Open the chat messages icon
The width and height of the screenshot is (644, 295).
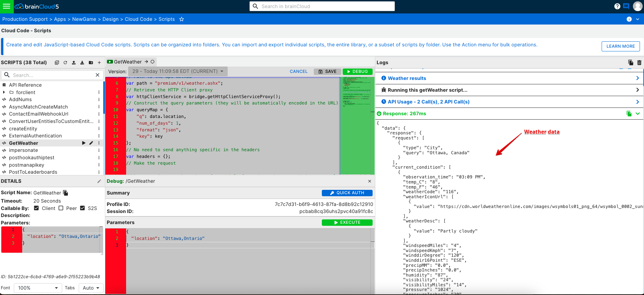coord(626,6)
